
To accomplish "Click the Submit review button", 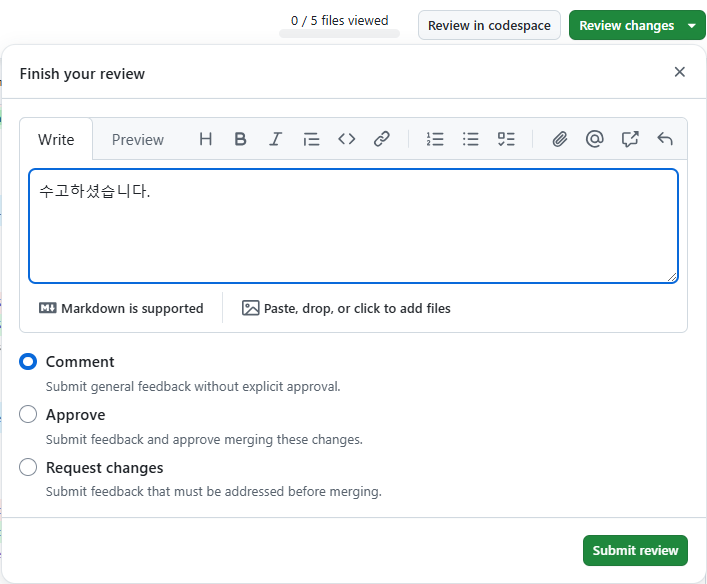I will coord(635,550).
